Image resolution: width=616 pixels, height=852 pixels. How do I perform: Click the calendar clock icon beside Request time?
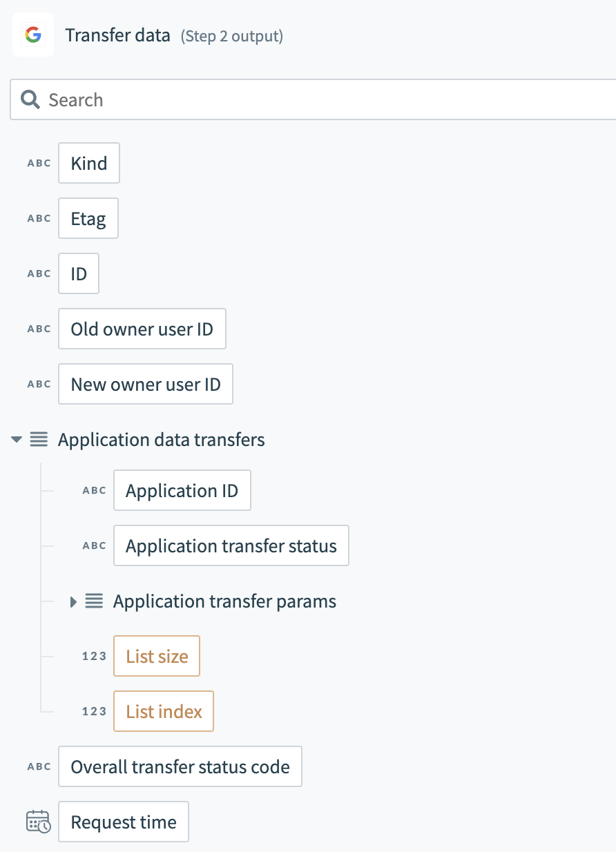point(38,822)
